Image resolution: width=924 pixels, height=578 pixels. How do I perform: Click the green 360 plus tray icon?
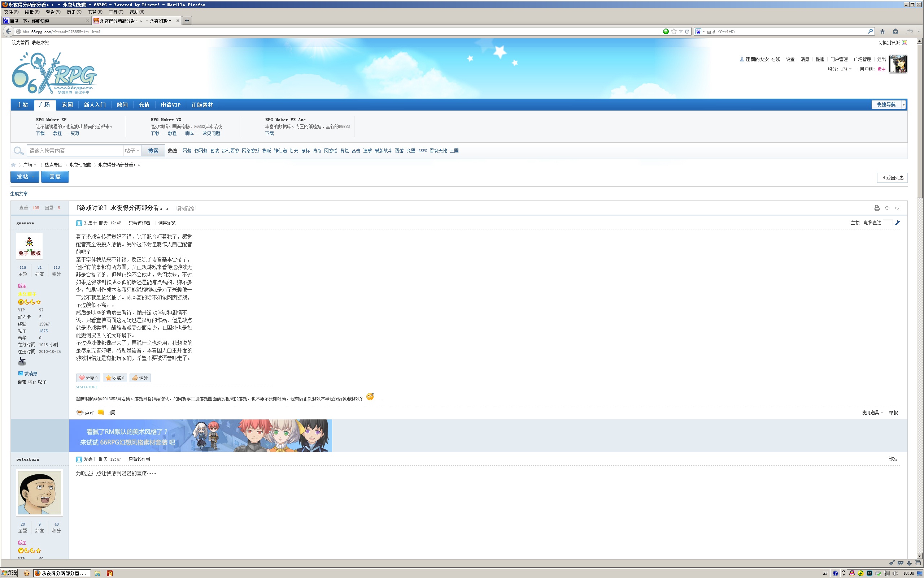860,573
